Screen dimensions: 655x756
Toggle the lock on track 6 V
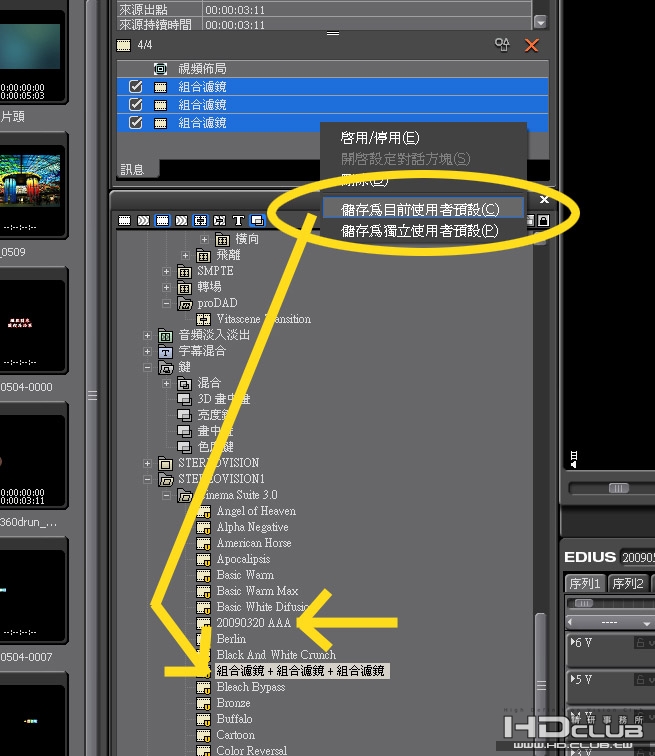pyautogui.click(x=641, y=642)
